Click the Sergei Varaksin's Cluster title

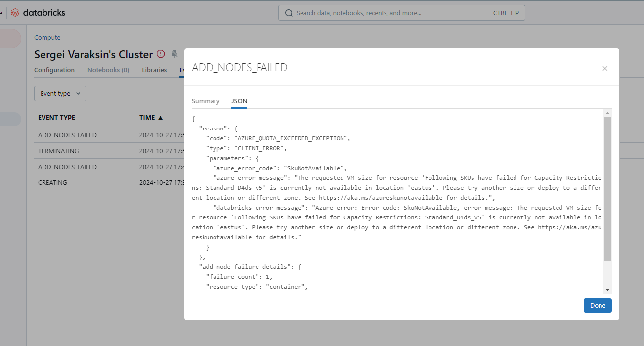(93, 54)
